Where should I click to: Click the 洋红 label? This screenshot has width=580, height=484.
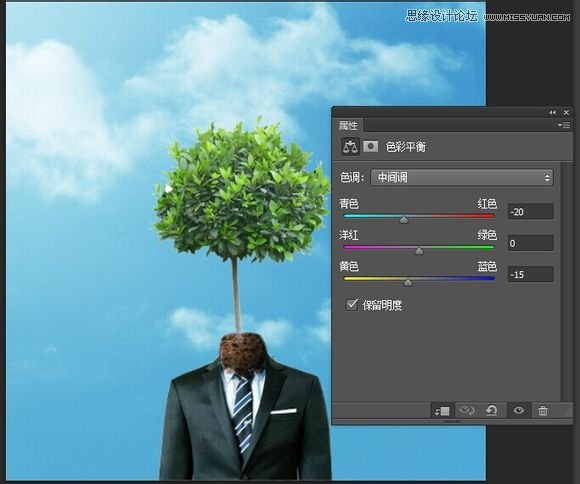click(349, 235)
